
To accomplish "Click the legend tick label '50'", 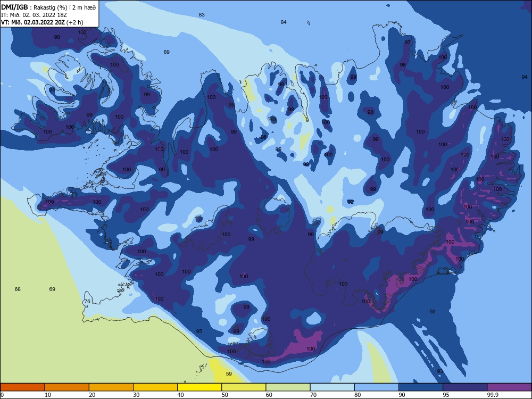I will coord(225,395).
